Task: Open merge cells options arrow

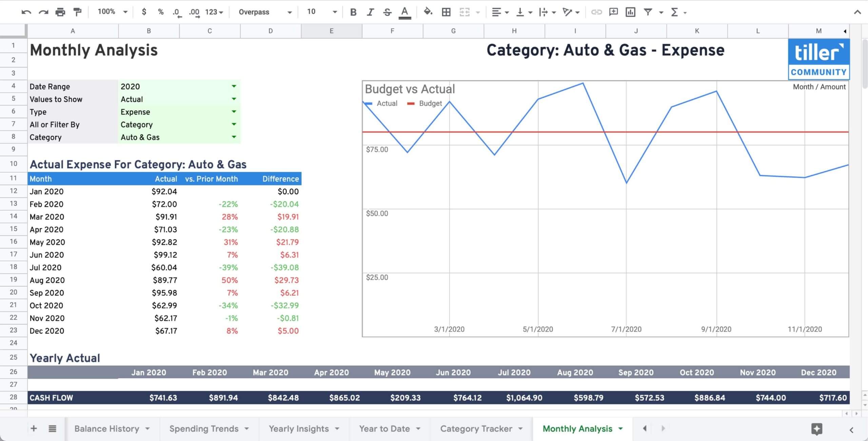Action: pyautogui.click(x=478, y=13)
